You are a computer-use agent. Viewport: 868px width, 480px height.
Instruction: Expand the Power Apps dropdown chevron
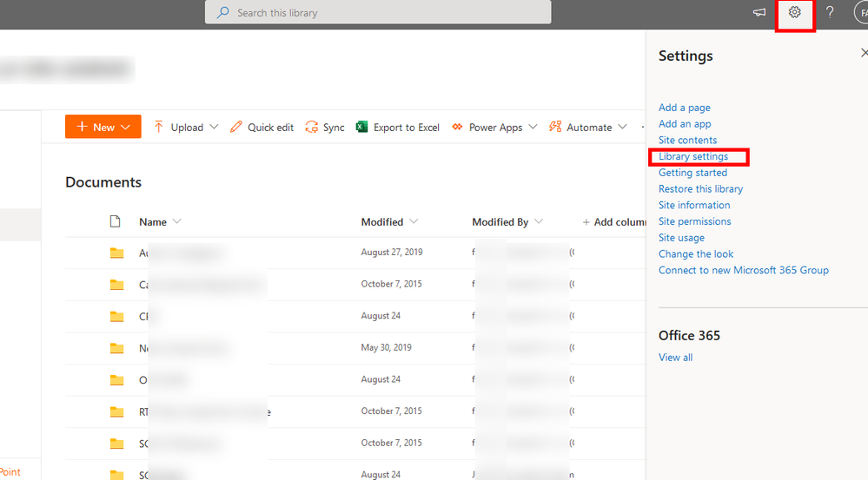(x=533, y=127)
